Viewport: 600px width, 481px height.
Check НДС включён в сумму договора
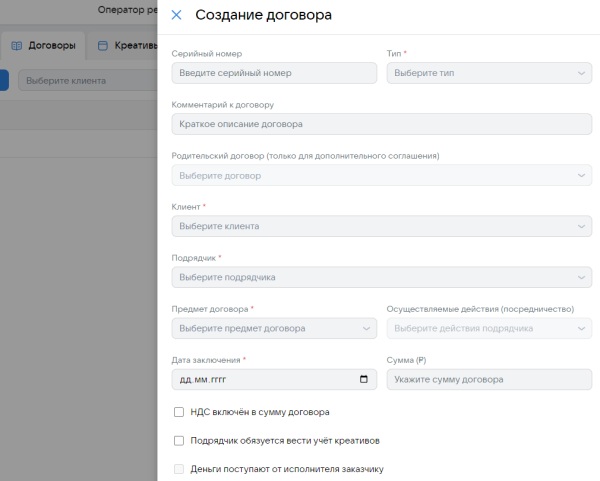tap(179, 412)
